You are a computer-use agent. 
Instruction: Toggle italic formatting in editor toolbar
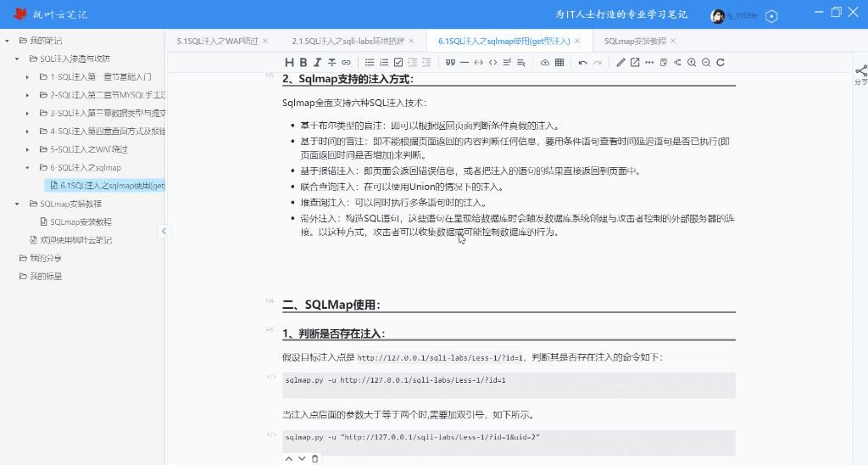(317, 62)
